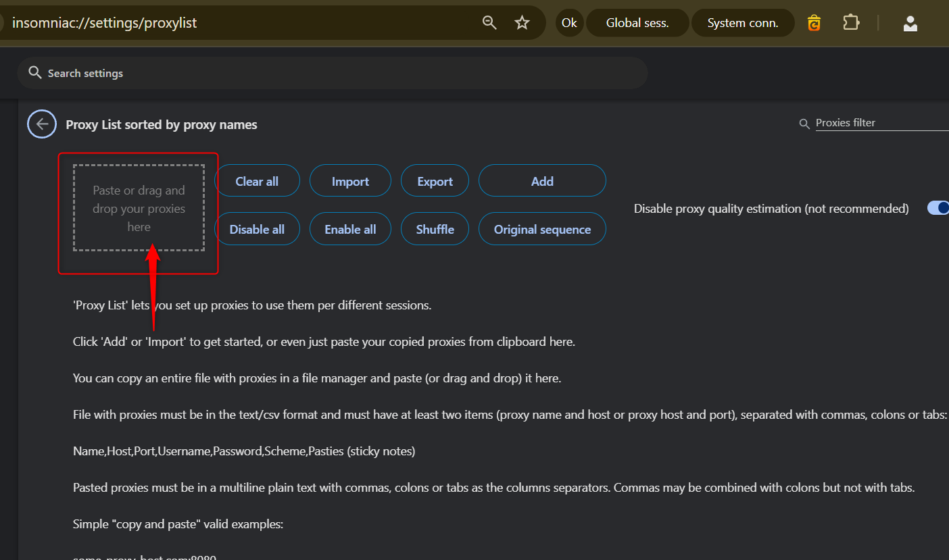
Task: Click the line 'Pasted proxies must be in a multiline'
Action: click(493, 487)
